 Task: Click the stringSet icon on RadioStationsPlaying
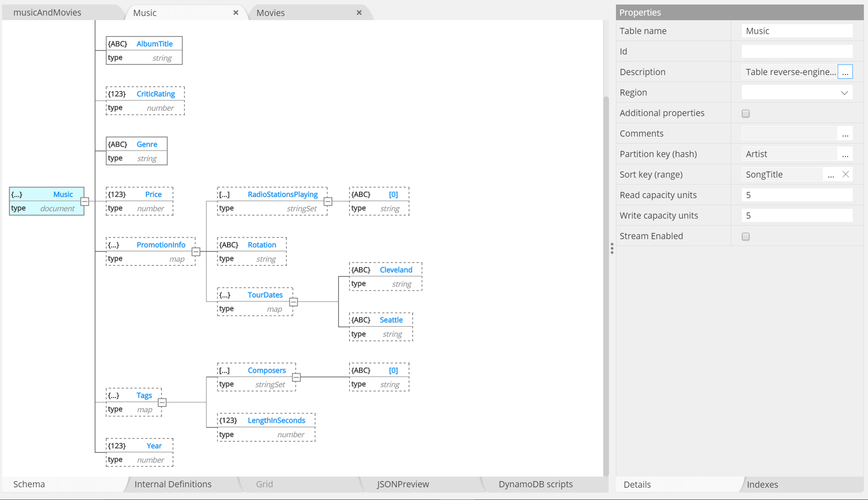[224, 194]
